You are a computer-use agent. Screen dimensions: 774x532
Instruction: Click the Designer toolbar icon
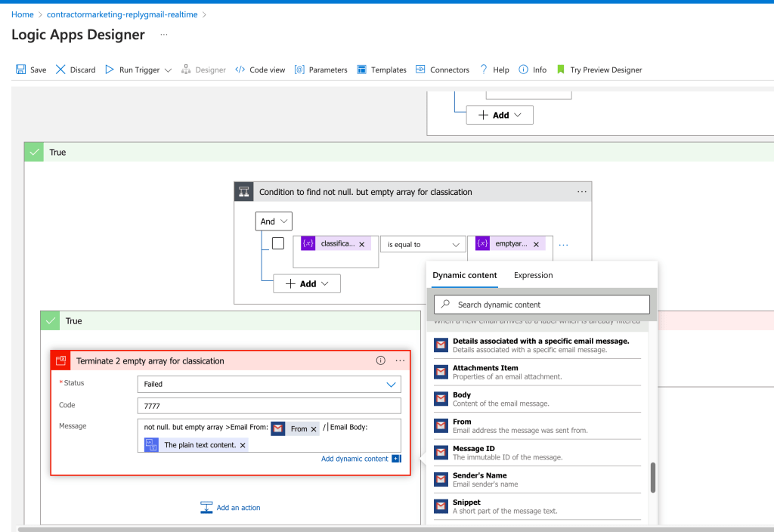pos(186,70)
